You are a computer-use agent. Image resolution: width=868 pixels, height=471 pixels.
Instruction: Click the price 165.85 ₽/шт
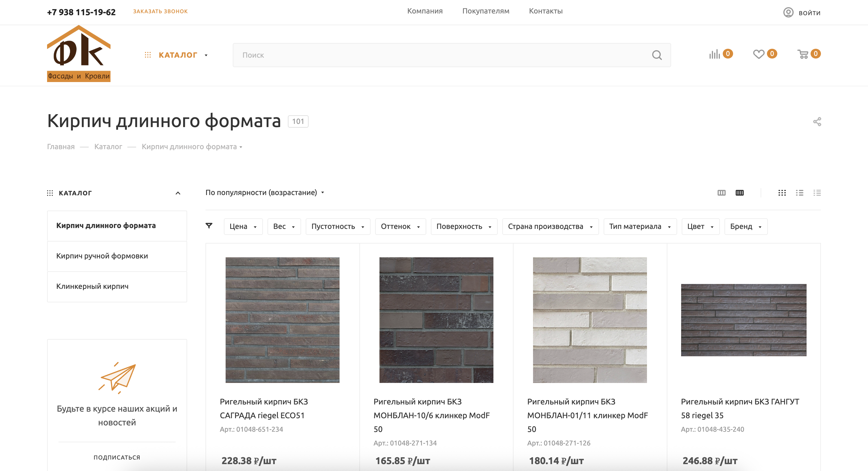pyautogui.click(x=402, y=461)
